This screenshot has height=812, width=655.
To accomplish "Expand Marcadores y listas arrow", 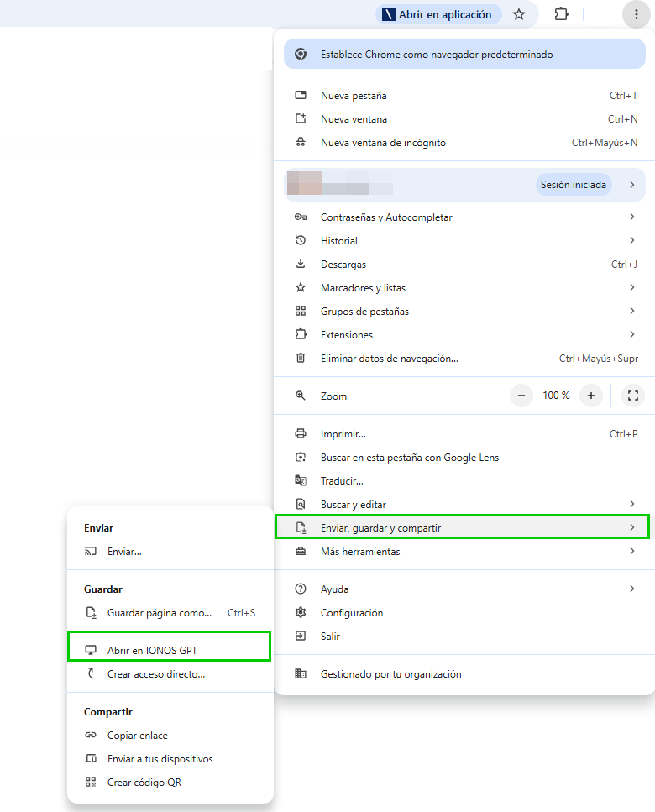I will tap(632, 287).
